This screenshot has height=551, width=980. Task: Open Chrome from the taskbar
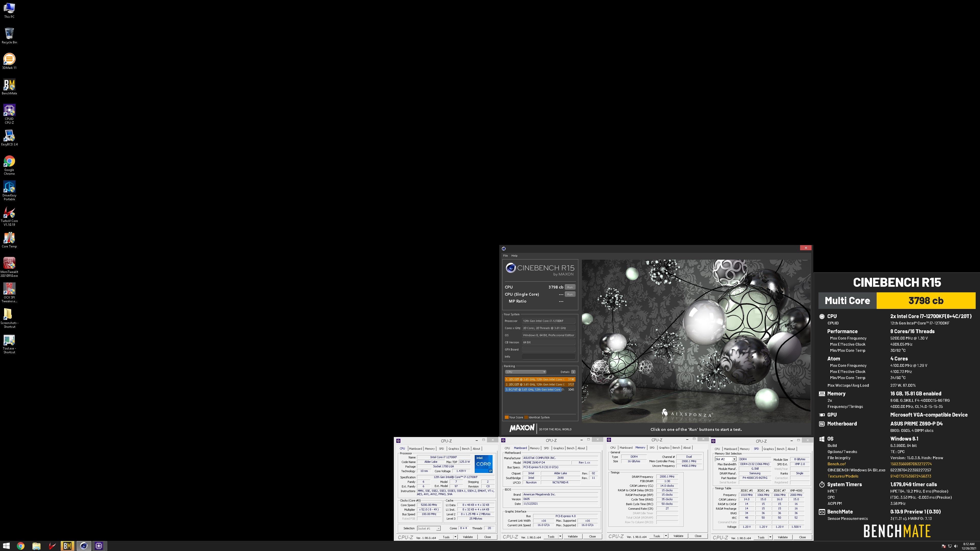tap(20, 546)
